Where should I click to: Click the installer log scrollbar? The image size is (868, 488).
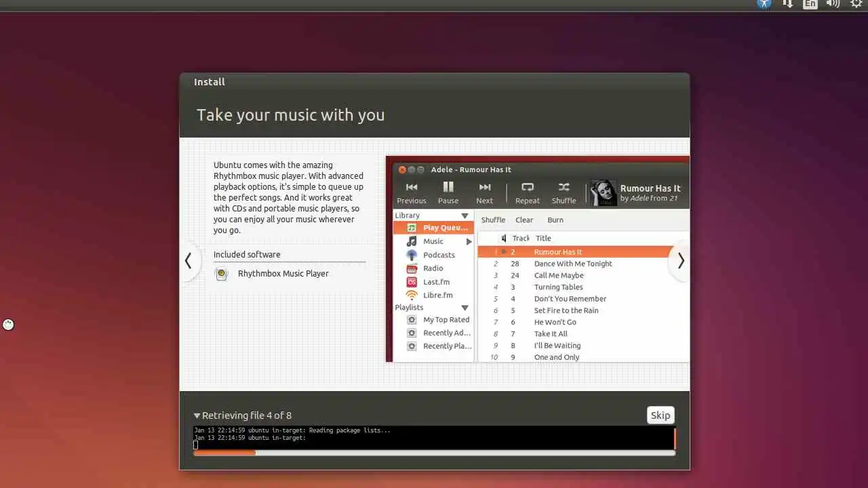(675, 438)
